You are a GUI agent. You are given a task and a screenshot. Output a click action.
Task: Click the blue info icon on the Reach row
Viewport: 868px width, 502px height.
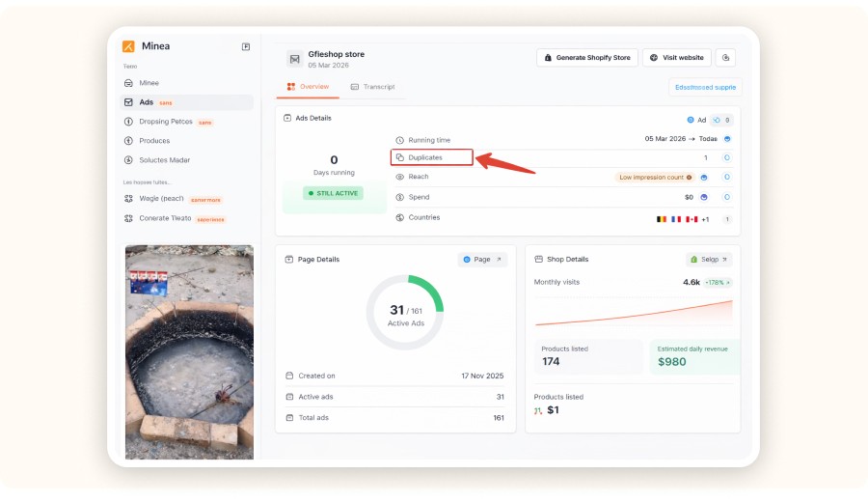point(704,178)
